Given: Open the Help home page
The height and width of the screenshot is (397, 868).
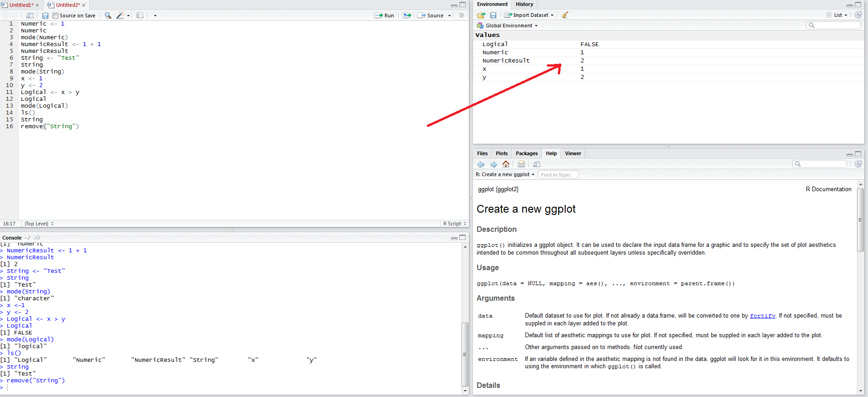Looking at the screenshot, I should click(x=506, y=164).
